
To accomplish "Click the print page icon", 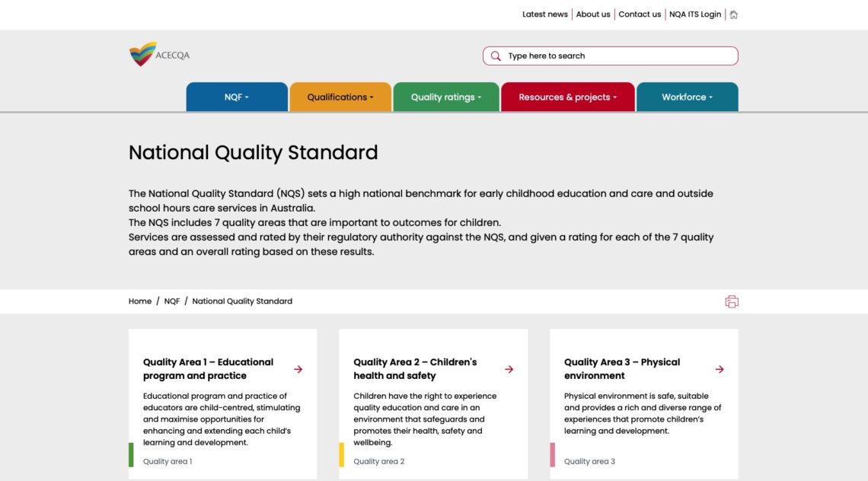I will coord(731,301).
